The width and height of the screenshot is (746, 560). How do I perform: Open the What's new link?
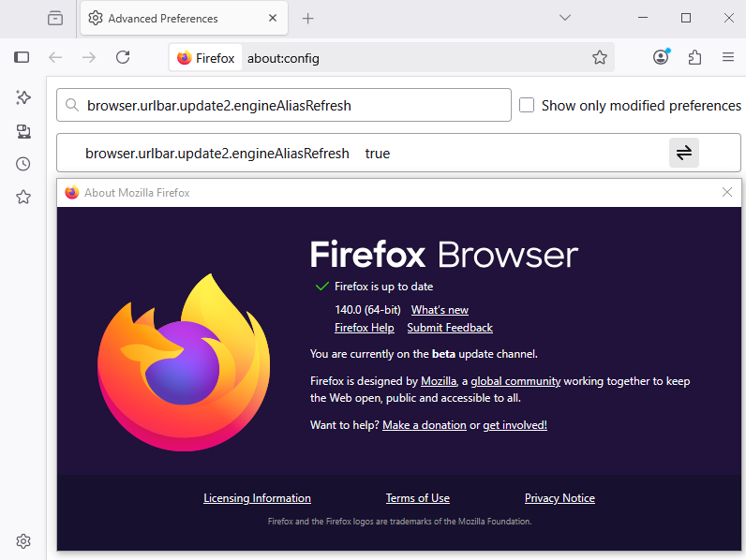(x=440, y=310)
